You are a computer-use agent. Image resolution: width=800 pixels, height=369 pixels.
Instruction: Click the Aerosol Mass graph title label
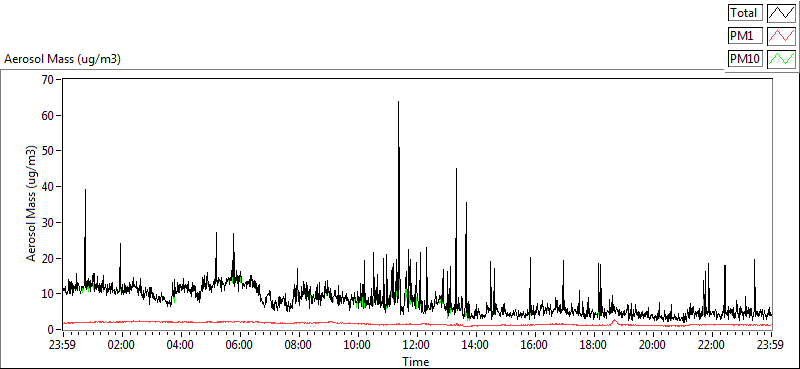pos(62,60)
